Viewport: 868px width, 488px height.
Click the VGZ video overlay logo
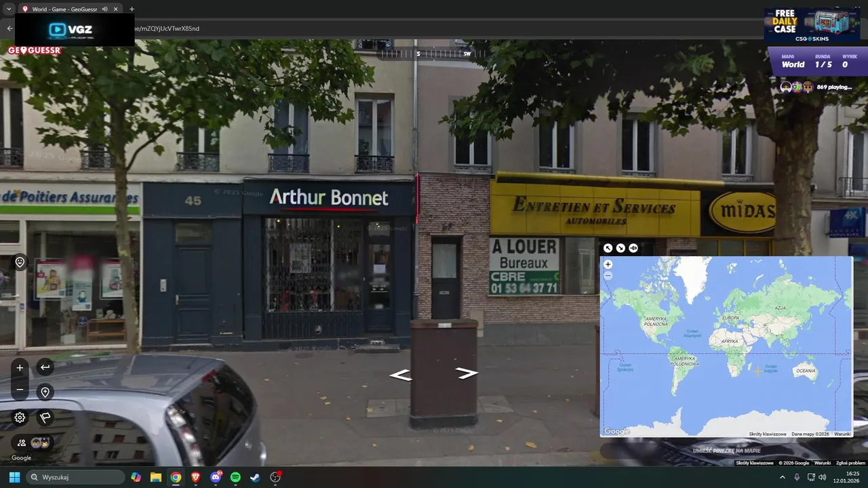71,29
